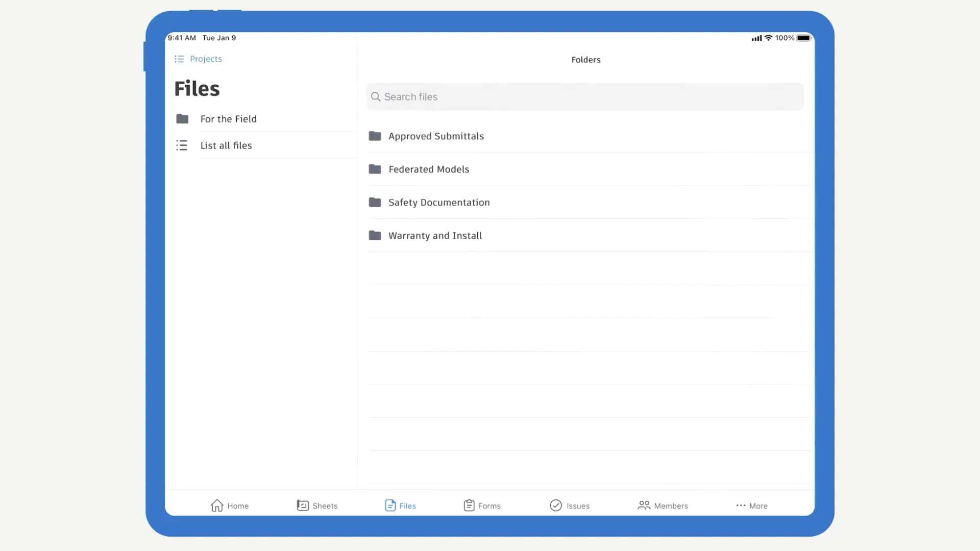Open the Forms icon
980x551 pixels.
469,505
